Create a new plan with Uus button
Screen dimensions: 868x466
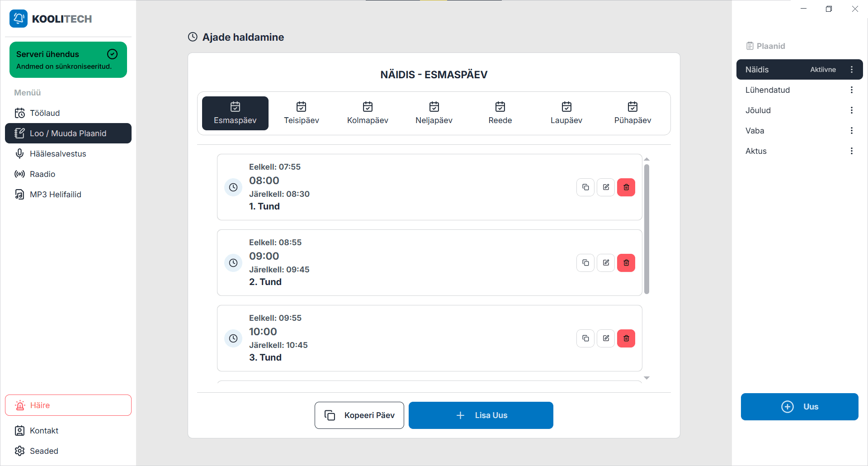[800, 407]
